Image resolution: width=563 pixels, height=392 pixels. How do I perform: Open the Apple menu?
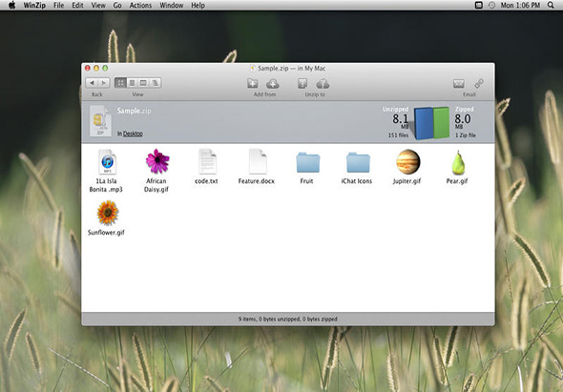pos(11,5)
